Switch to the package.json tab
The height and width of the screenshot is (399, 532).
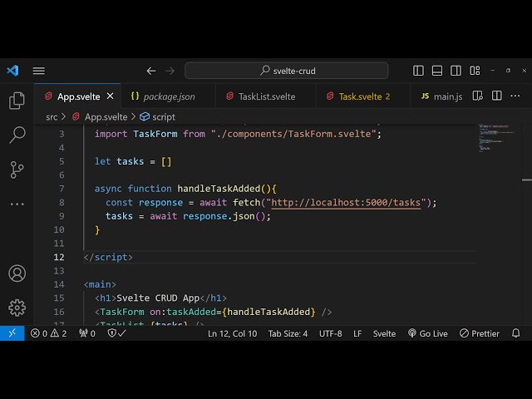(169, 96)
